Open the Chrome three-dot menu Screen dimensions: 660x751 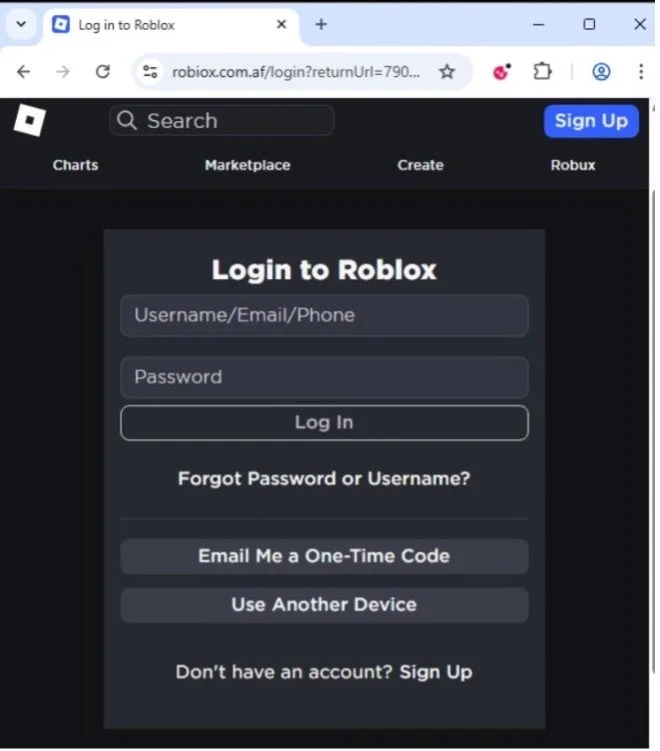[641, 72]
